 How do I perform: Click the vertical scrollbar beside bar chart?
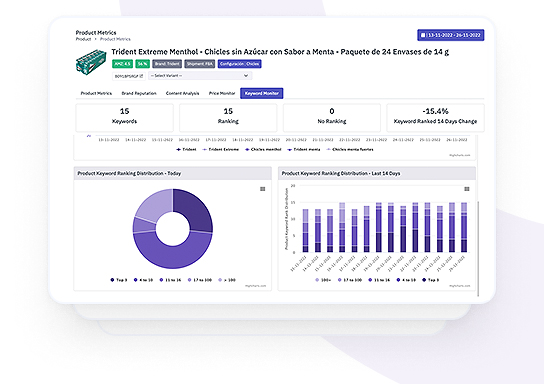tap(478, 248)
